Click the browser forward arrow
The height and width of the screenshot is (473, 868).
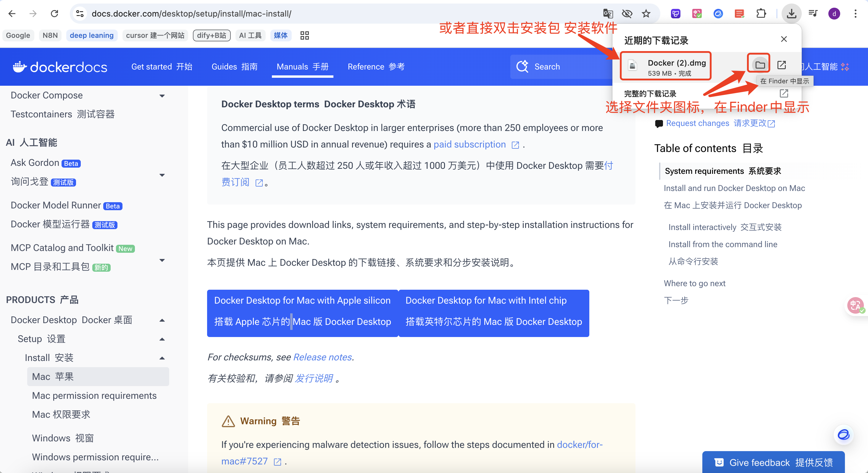[33, 14]
